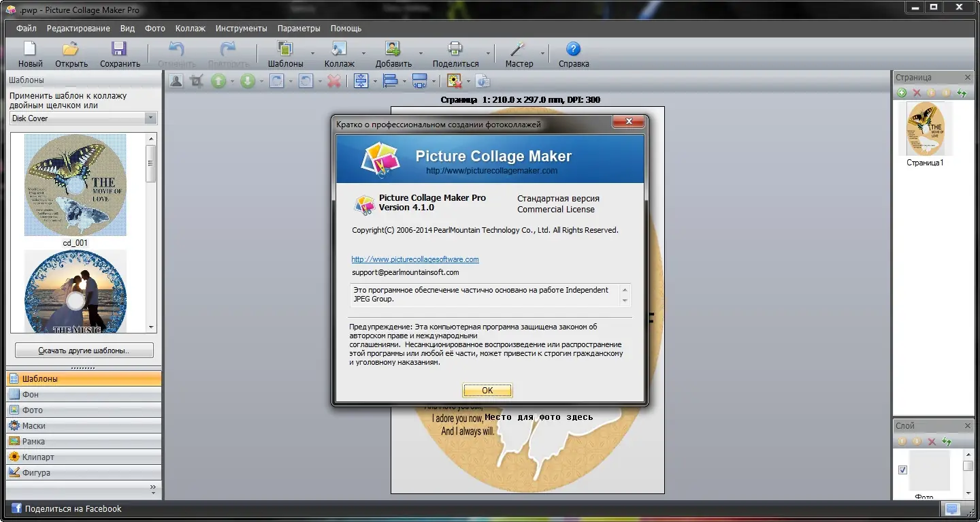This screenshot has height=522, width=980.
Task: Delete layer with red X in Слой panel
Action: (932, 442)
